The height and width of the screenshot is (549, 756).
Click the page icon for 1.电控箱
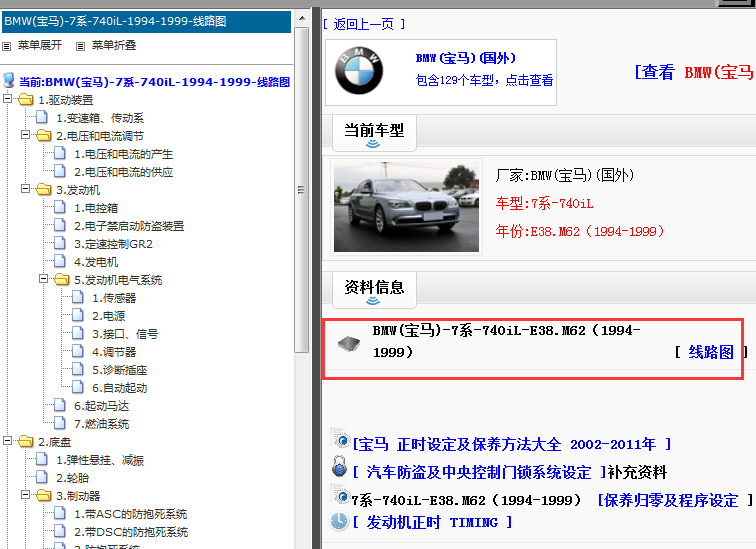tap(60, 207)
